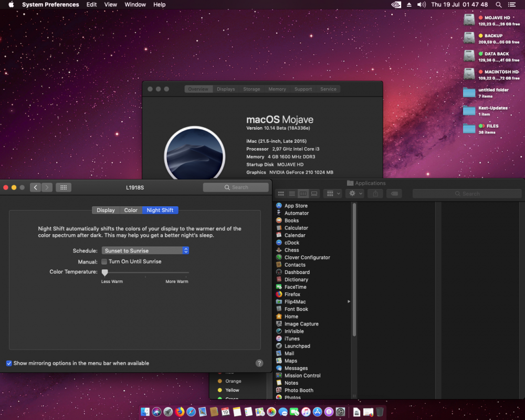This screenshot has height=420, width=525.
Task: Enable Turn On Until Sunrise checkbox
Action: 104,261
